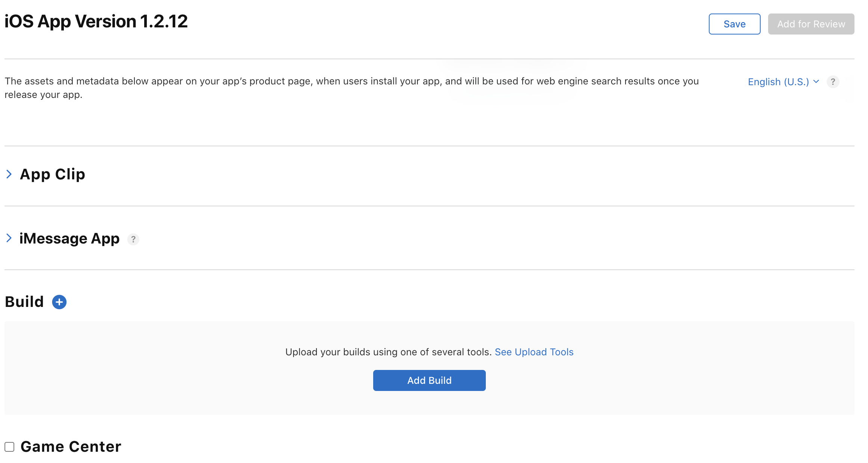Open the English (U.S.) language dropdown
Viewport: 868px width, 463px height.
(x=783, y=82)
